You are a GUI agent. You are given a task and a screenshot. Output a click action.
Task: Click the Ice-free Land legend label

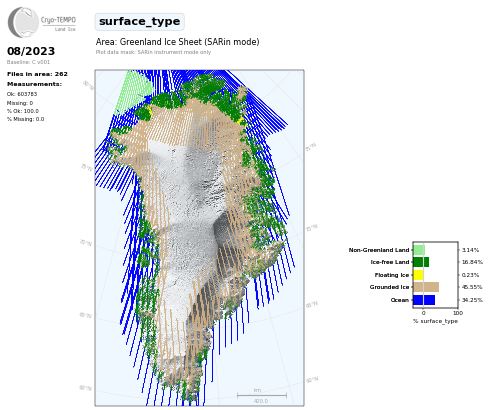pos(390,262)
